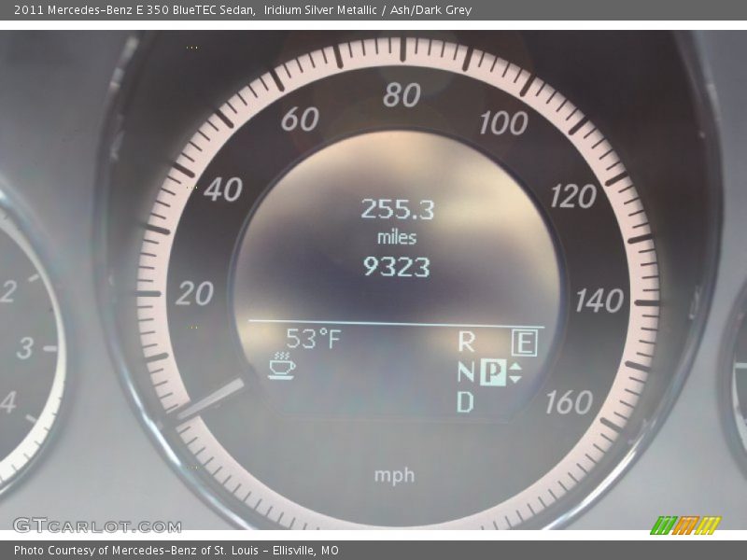Click the N gear letter

tap(466, 371)
